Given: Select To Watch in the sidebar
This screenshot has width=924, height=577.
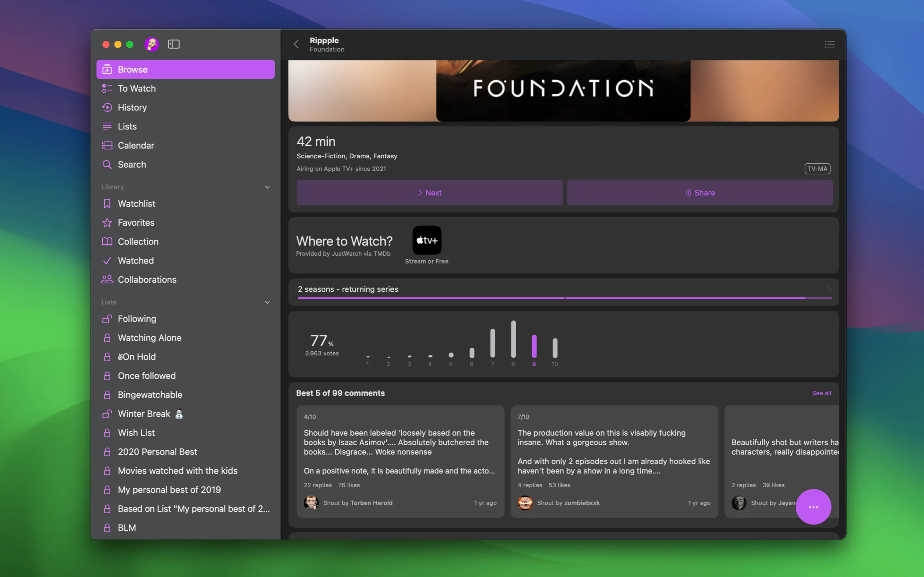Looking at the screenshot, I should click(x=137, y=88).
